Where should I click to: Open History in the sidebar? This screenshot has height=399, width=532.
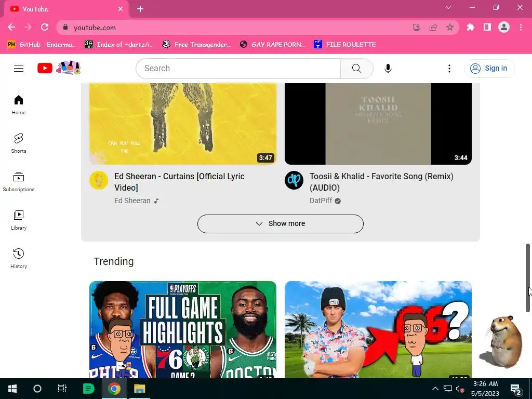click(19, 259)
